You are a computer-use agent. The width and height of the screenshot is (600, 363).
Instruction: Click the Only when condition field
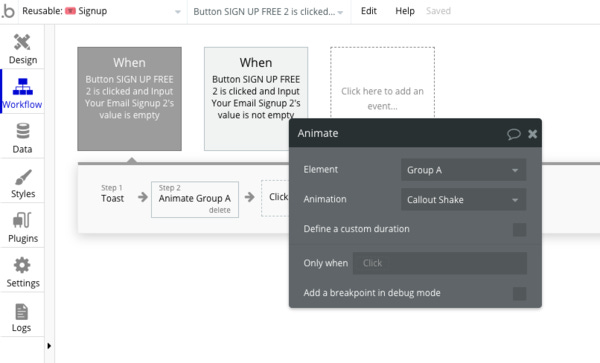(440, 263)
